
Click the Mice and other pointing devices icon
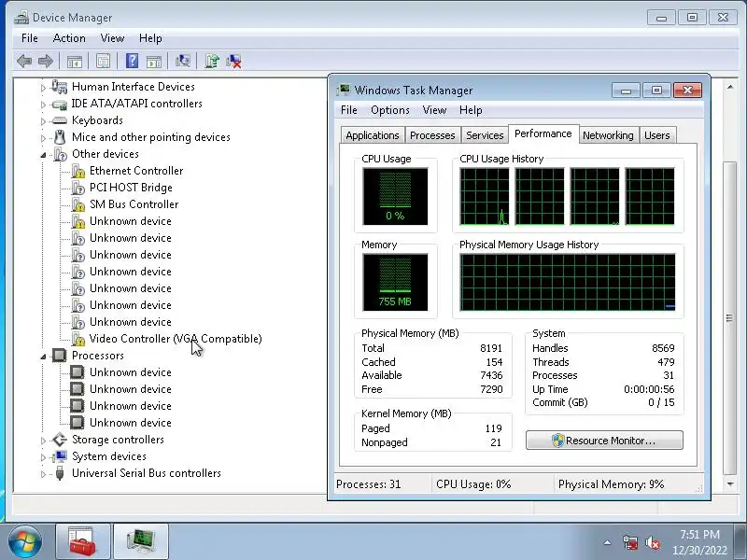(60, 137)
